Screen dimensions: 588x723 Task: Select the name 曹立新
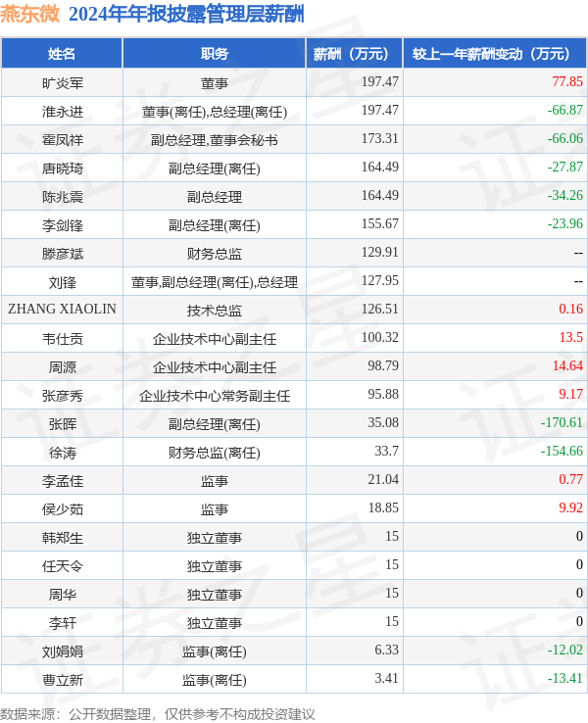[63, 680]
